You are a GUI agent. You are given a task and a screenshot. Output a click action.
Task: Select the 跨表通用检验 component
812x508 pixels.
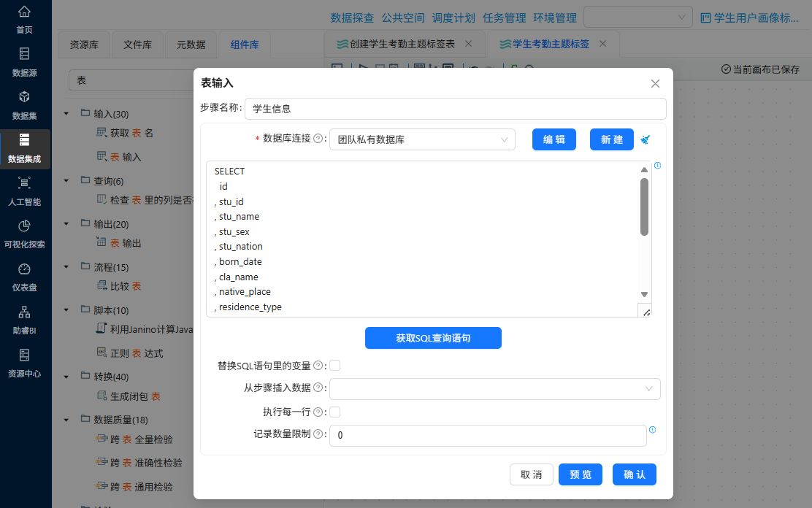134,486
